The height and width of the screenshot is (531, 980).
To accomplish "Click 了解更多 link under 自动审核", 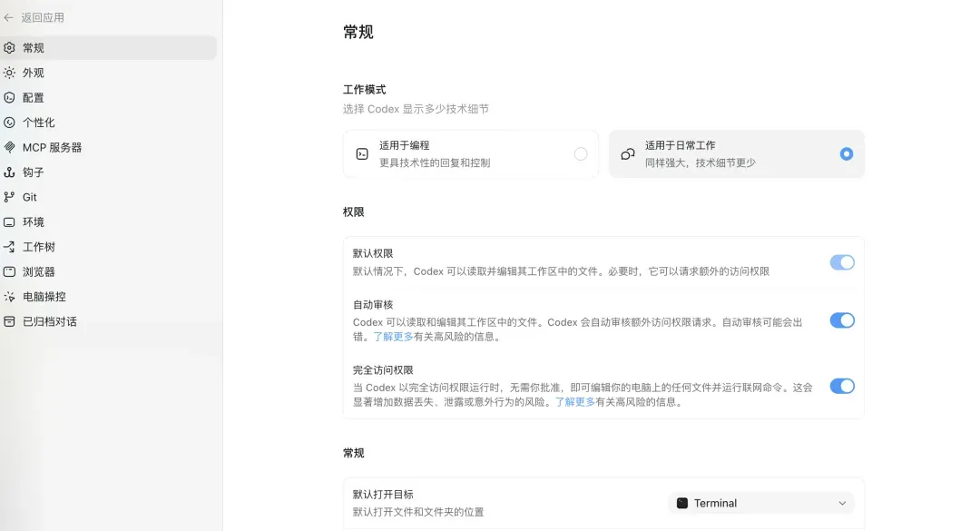I will click(x=393, y=337).
